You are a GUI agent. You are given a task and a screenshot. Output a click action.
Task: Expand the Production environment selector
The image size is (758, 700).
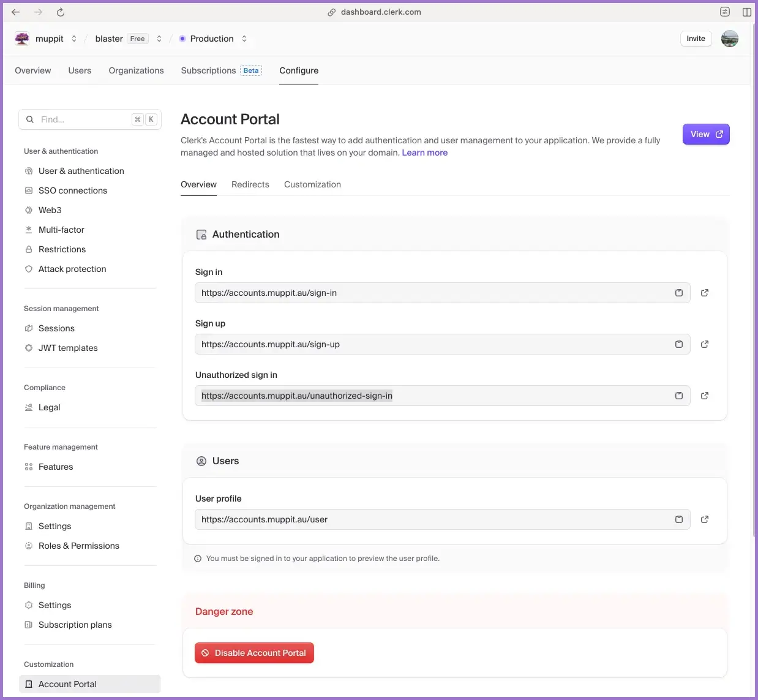[244, 39]
